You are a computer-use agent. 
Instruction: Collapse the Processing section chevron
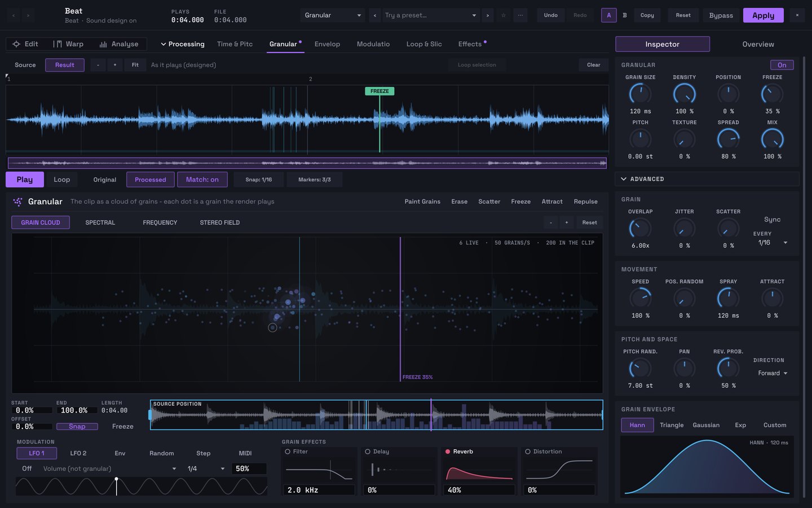[x=164, y=44]
